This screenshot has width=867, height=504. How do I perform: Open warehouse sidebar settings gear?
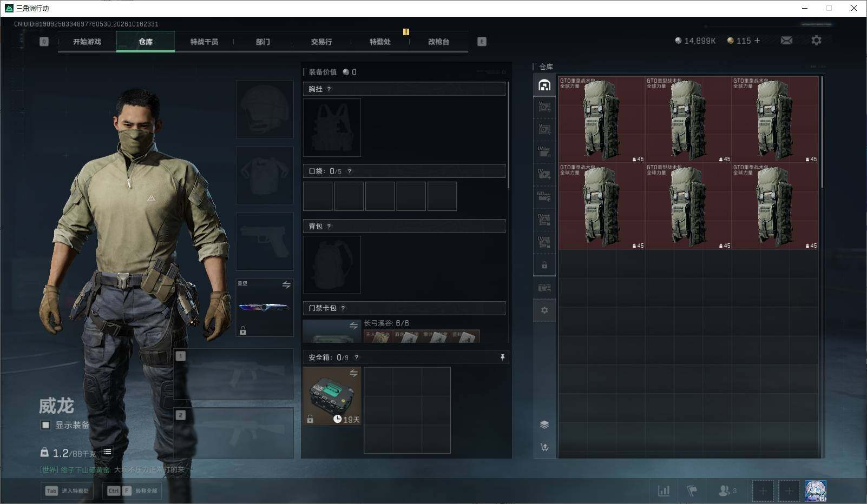(x=544, y=310)
